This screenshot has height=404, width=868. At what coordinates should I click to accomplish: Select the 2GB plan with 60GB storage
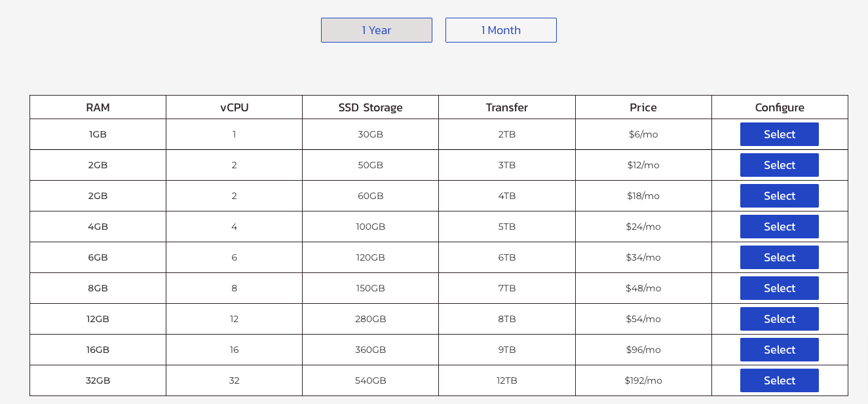tap(779, 196)
